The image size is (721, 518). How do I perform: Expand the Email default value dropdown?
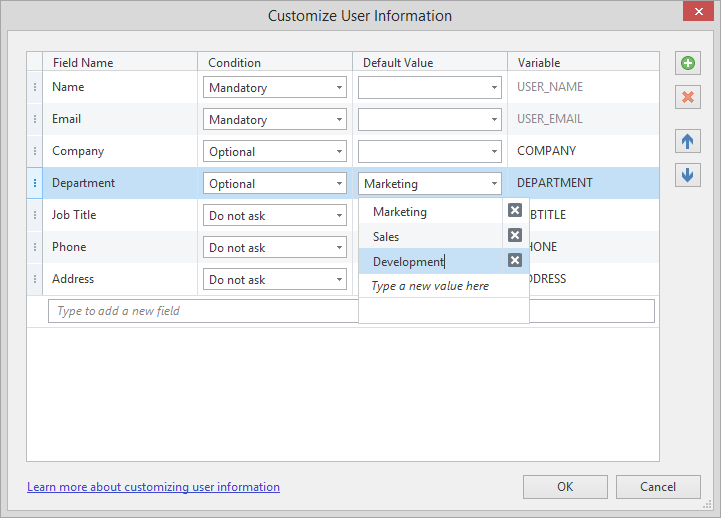tap(429, 120)
